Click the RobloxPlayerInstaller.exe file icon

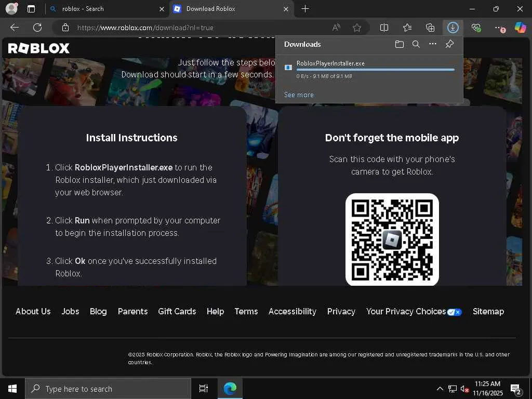[x=288, y=68]
